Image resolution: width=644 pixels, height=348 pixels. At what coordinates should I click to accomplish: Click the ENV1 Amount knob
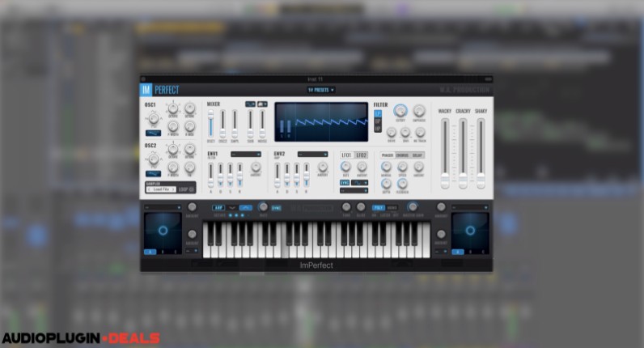coord(256,167)
